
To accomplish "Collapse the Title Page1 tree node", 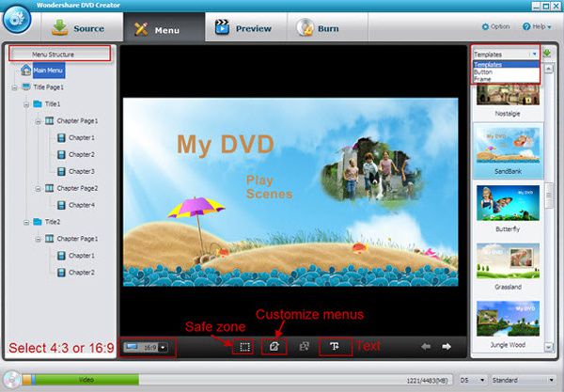I will point(14,87).
